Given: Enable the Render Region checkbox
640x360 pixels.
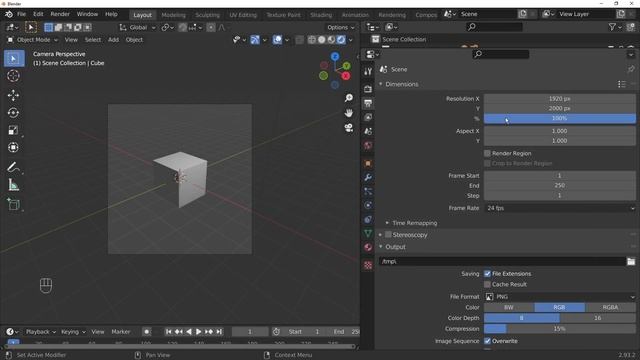Looking at the screenshot, I should [487, 153].
